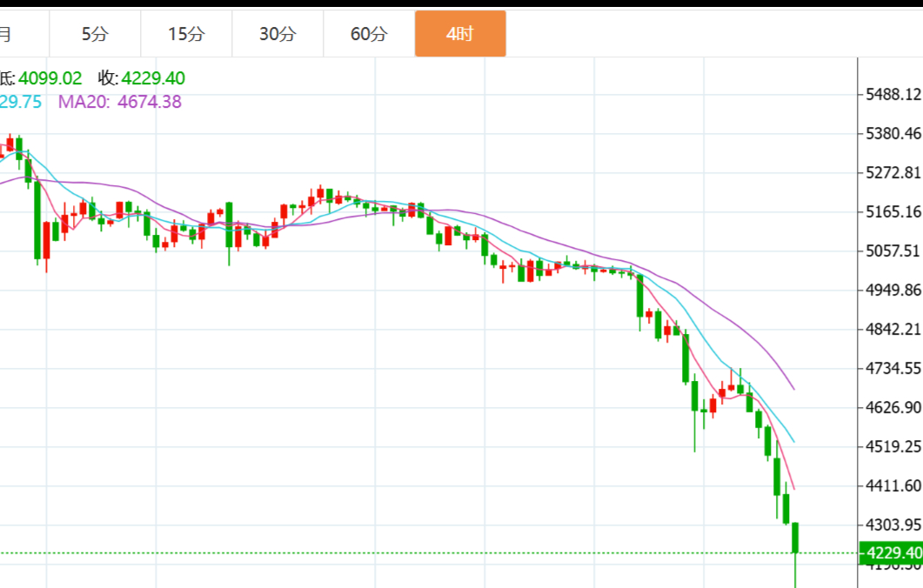Click the right end of purple MA20 line
923x588 pixels.
793,387
